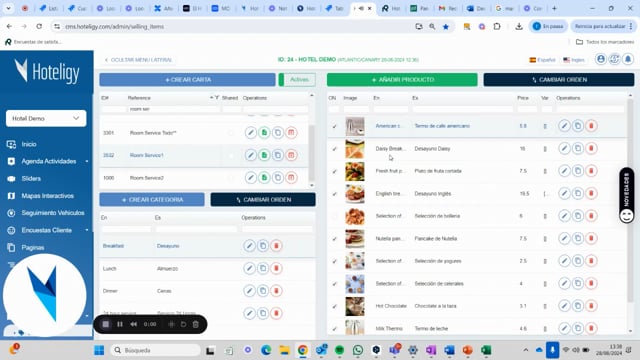The height and width of the screenshot is (360, 640).
Task: Edit the Room Service1 menu
Action: coord(251,155)
